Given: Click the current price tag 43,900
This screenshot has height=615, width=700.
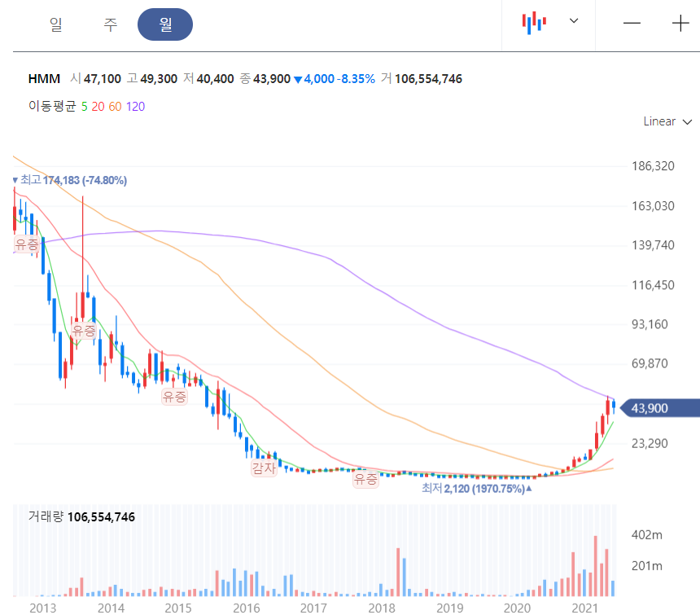Looking at the screenshot, I should click(x=660, y=408).
